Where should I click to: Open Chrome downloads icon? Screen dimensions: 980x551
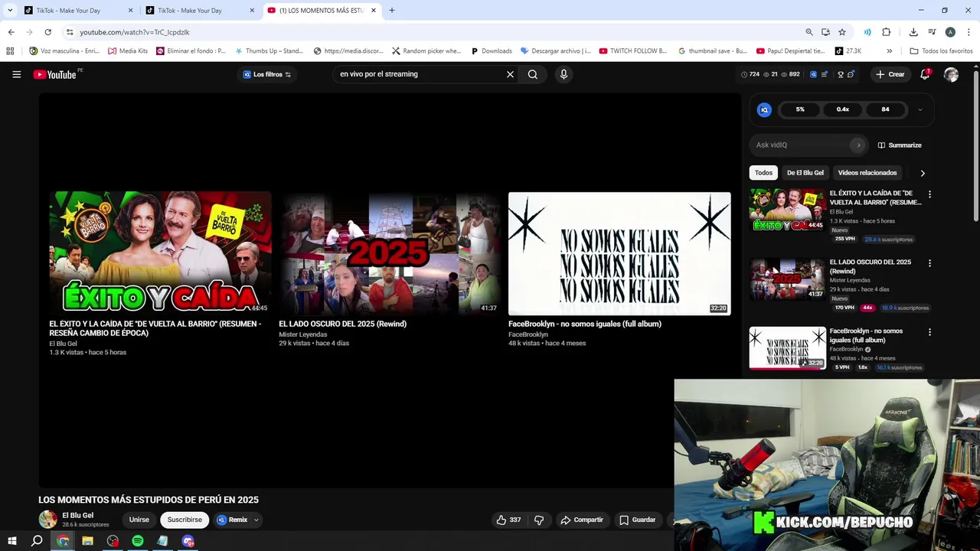click(x=913, y=32)
